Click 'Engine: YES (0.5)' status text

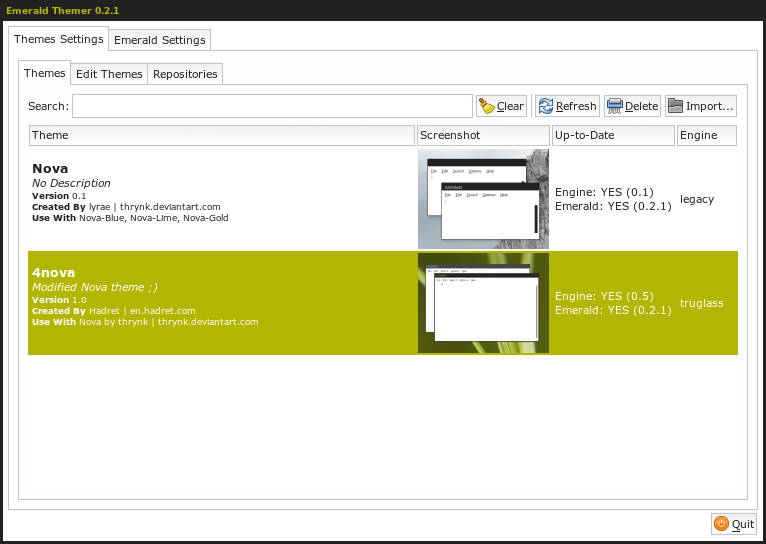coord(604,296)
